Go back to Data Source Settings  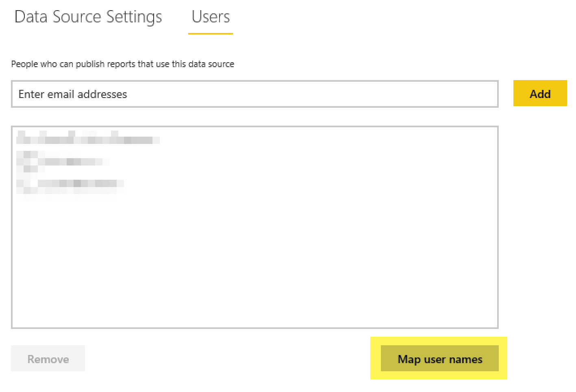coord(88,17)
